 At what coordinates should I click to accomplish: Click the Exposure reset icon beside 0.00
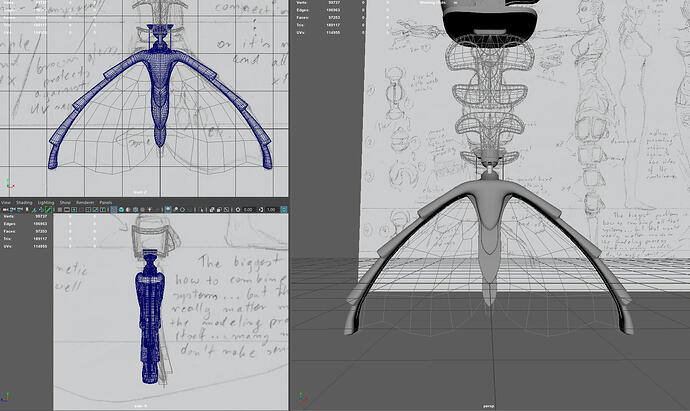[x=237, y=209]
